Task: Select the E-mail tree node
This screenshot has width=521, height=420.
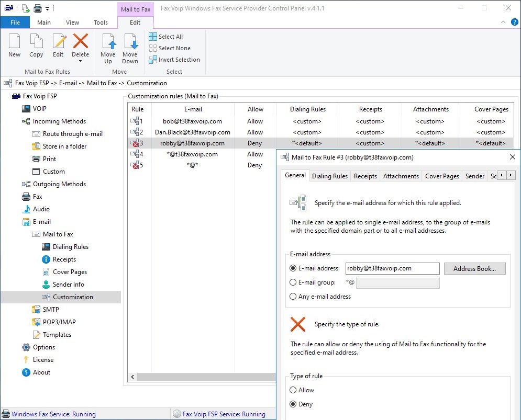Action: coord(37,222)
